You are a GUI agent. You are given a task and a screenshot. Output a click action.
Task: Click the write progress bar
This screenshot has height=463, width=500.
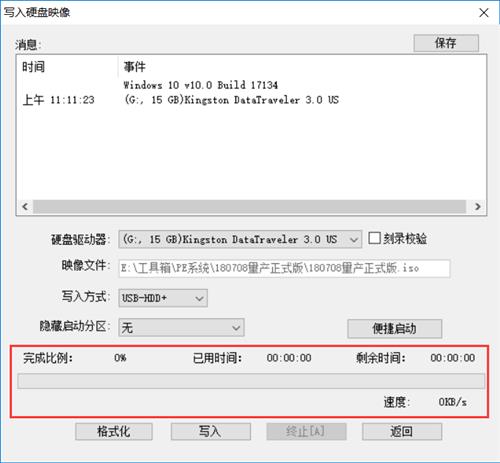coord(251,381)
